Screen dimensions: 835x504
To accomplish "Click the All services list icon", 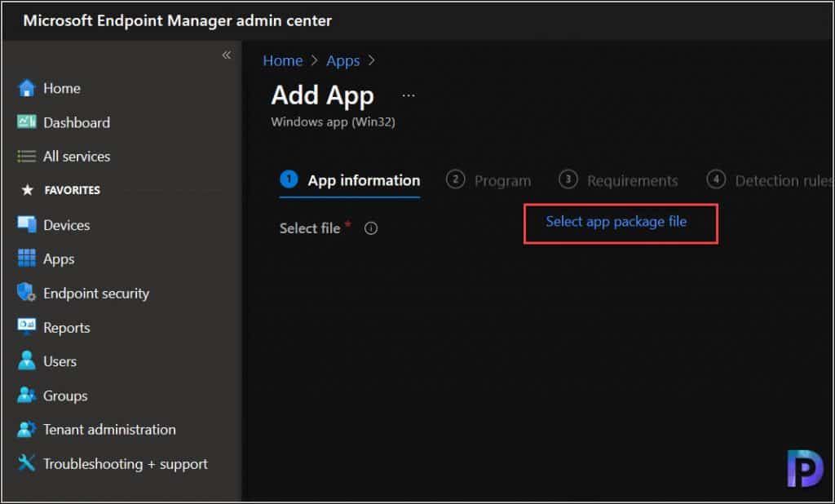I will [27, 156].
